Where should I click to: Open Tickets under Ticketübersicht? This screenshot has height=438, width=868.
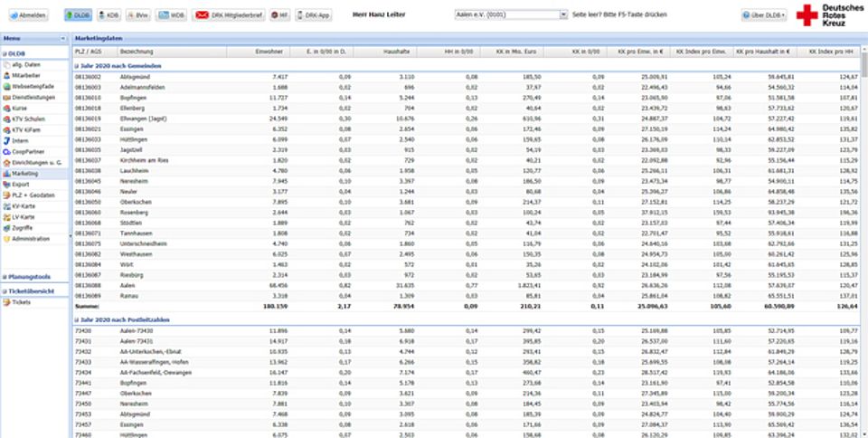point(21,301)
